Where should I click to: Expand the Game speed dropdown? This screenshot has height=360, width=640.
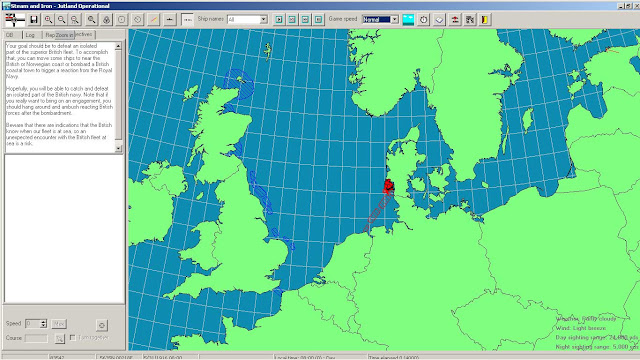point(394,19)
